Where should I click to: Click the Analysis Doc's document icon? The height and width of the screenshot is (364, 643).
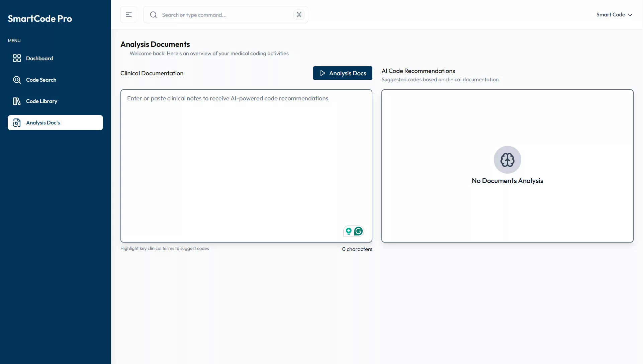click(17, 123)
